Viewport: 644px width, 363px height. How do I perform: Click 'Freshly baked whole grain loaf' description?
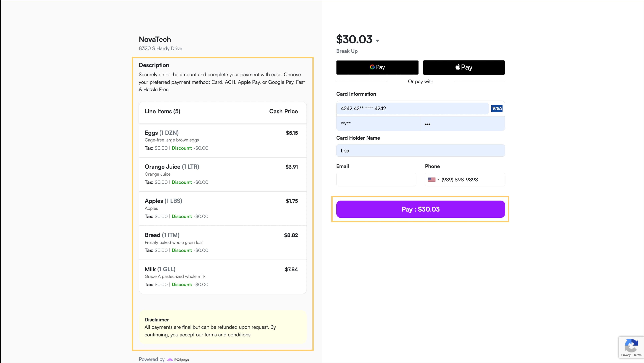[174, 242]
